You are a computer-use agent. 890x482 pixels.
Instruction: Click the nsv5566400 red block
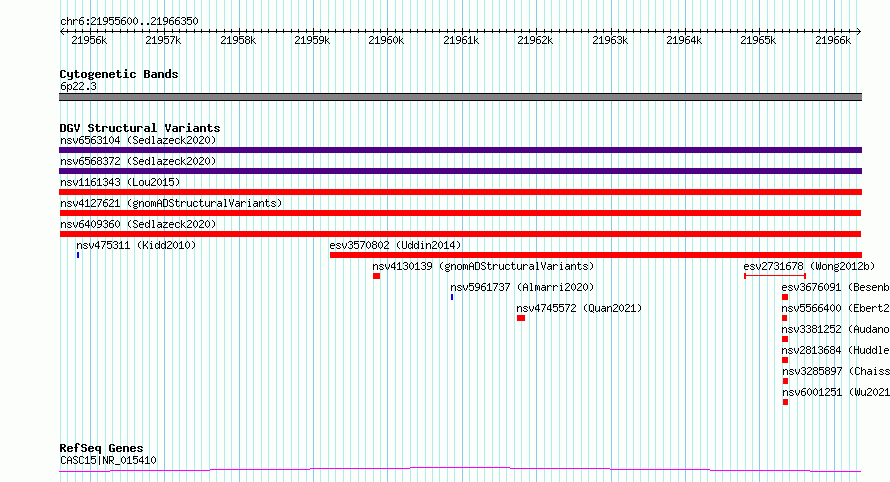pos(784,318)
